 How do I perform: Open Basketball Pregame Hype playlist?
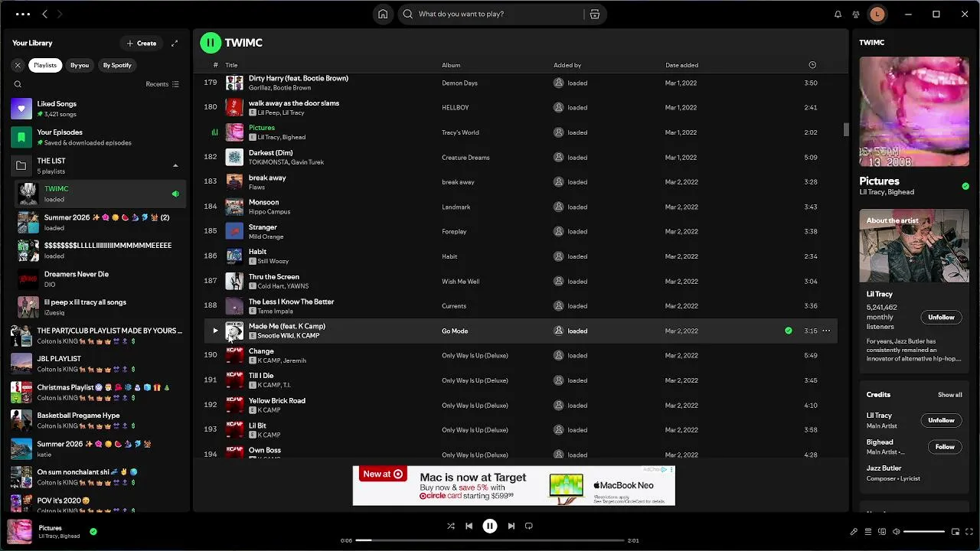(x=96, y=420)
